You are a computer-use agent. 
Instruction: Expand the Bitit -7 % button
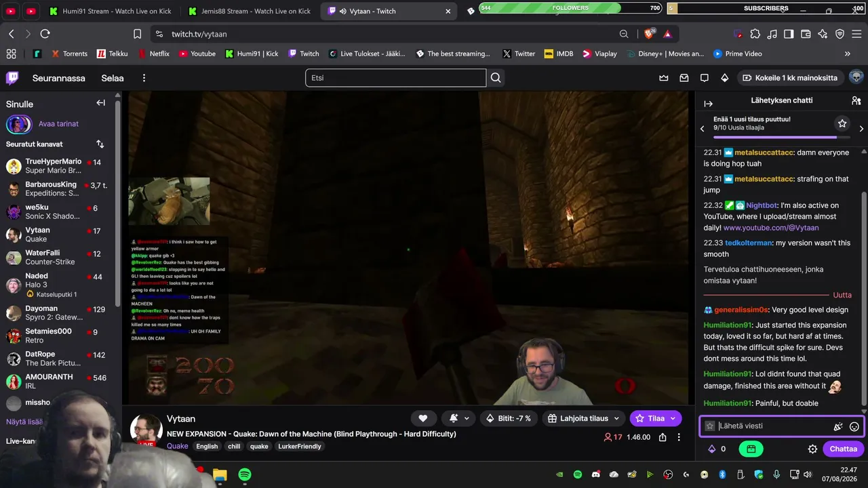[509, 418]
